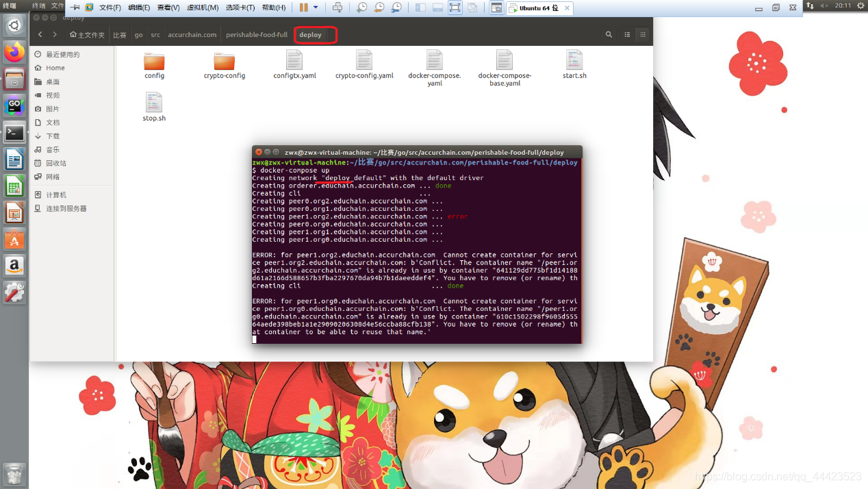The width and height of the screenshot is (868, 489).
Task: Open 网络 in the sidebar
Action: 53,177
